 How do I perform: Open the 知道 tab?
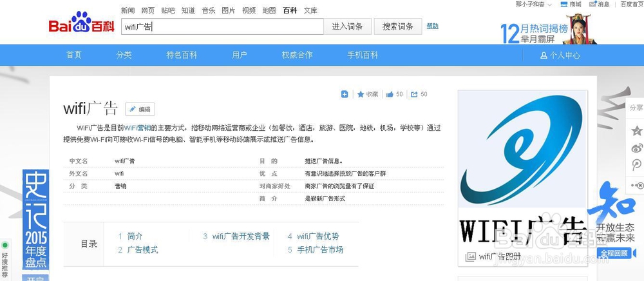tap(188, 11)
